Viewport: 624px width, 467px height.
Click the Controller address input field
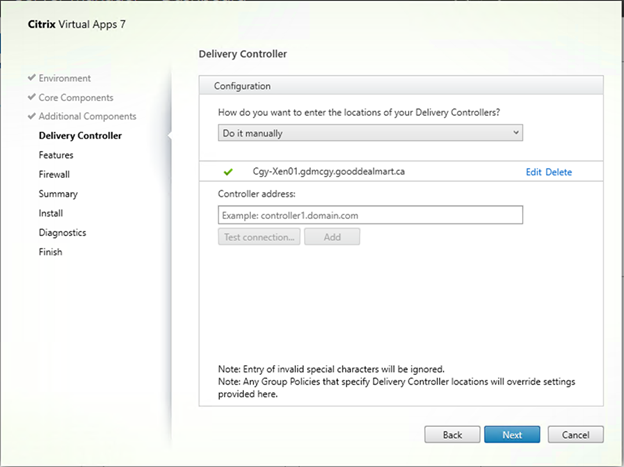(x=370, y=215)
